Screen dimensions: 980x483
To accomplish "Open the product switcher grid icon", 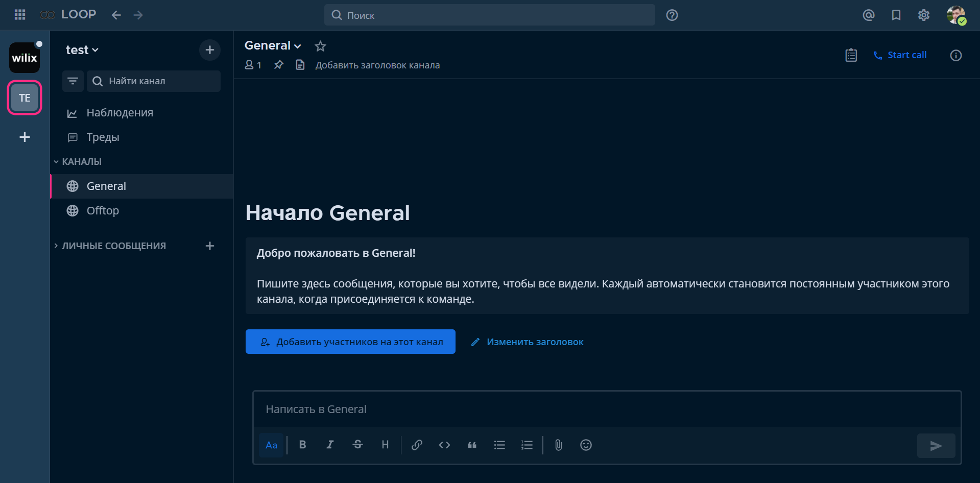I will tap(20, 15).
